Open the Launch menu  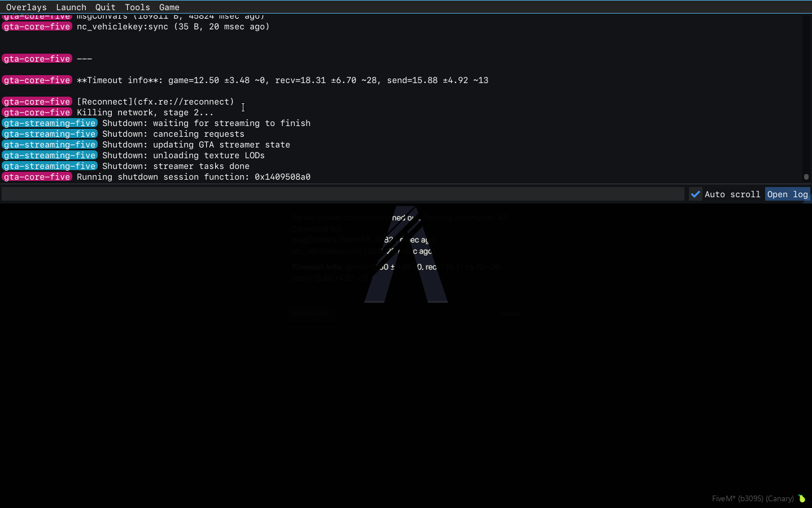(x=71, y=7)
